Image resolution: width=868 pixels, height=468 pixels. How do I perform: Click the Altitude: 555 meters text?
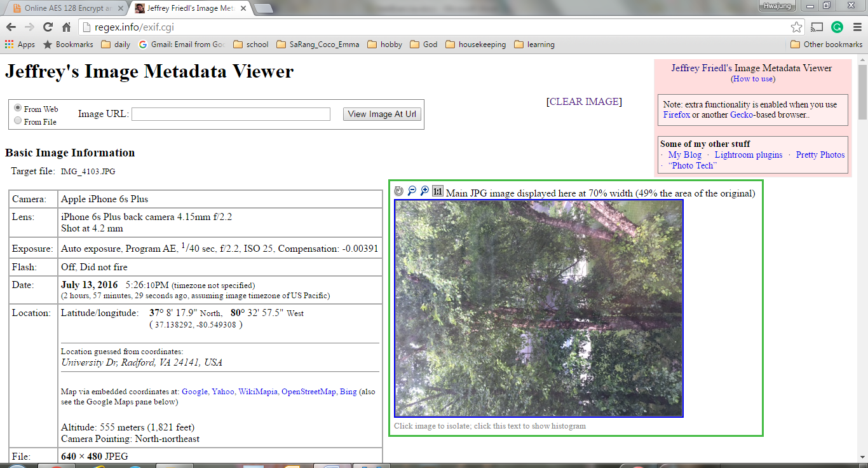[128, 427]
